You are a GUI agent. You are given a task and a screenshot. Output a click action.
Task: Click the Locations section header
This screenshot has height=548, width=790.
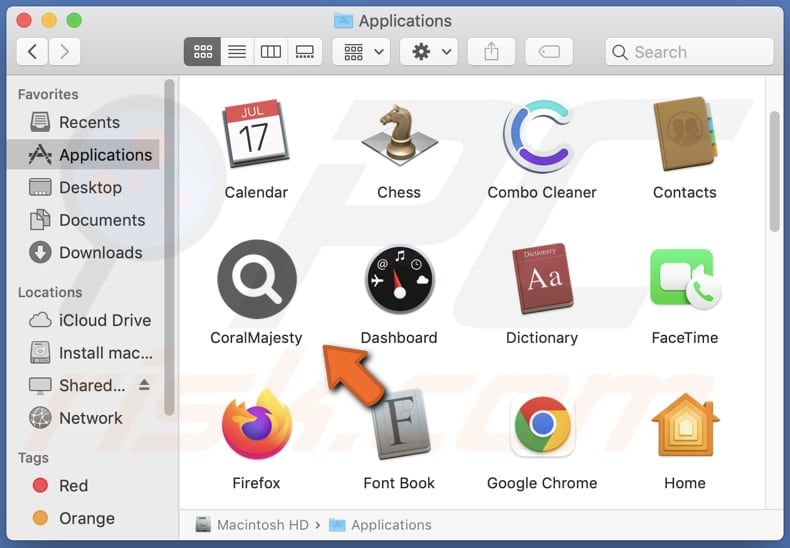click(x=50, y=292)
